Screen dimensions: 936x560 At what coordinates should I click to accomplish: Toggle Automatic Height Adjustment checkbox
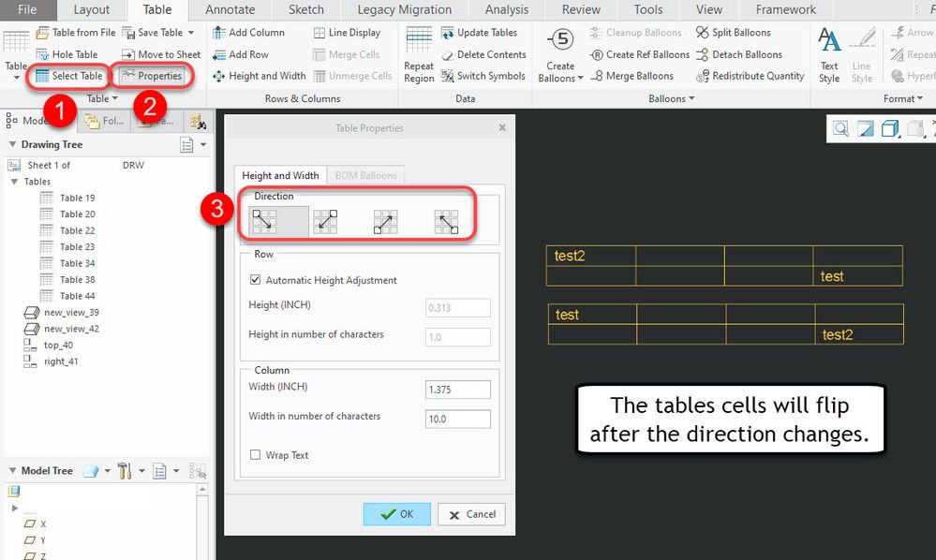256,279
